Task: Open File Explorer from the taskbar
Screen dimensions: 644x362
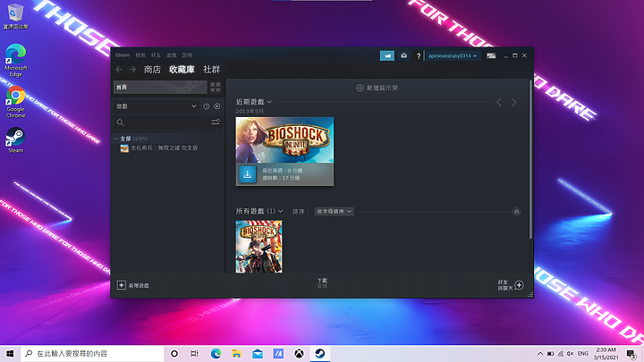Action: (236, 353)
